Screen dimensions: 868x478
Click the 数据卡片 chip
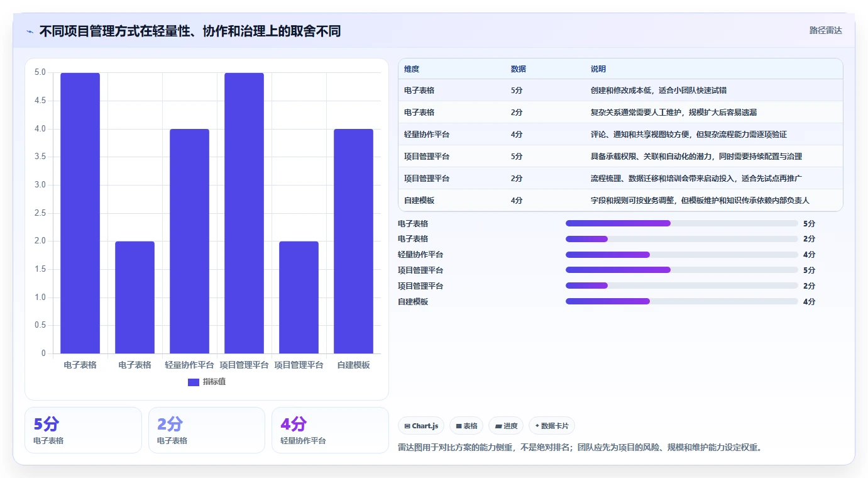[x=552, y=426]
